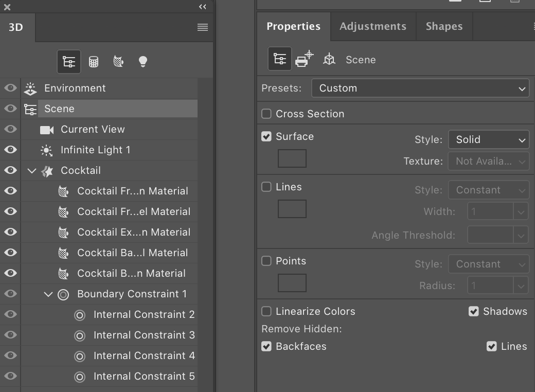Show whole scene filter in 3D panel
This screenshot has width=535, height=392.
69,62
